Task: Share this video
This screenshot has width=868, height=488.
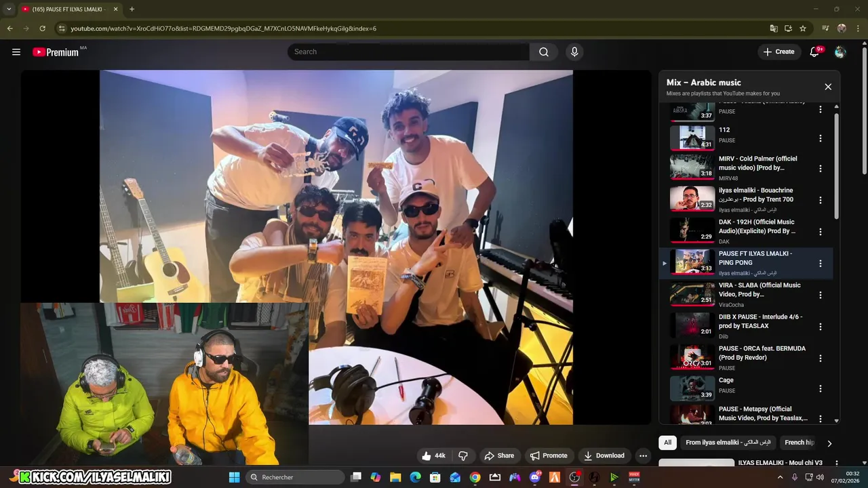Action: 498,455
